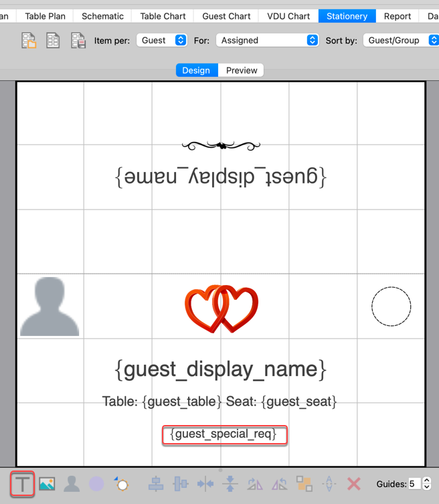The image size is (439, 504).
Task: Open the For Assigned dropdown
Action: [267, 40]
